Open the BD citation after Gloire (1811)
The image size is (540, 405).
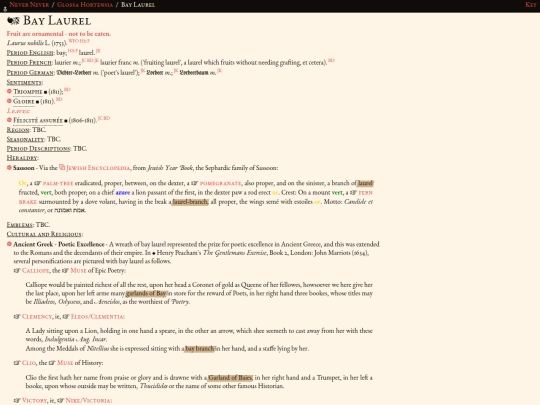click(59, 99)
